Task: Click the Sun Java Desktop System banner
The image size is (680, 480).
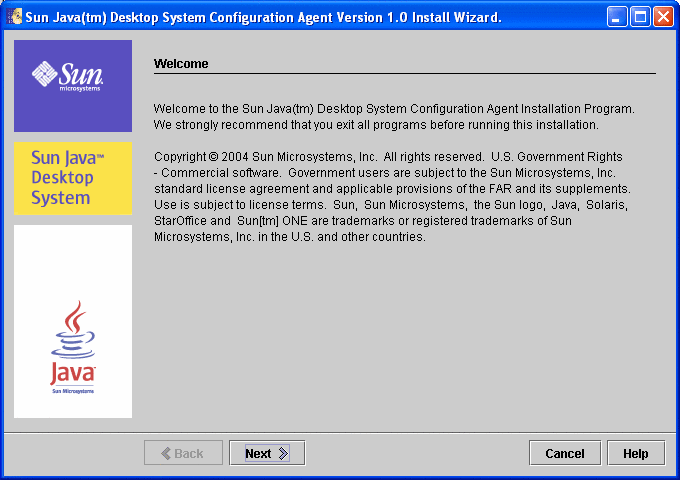Action: [73, 178]
